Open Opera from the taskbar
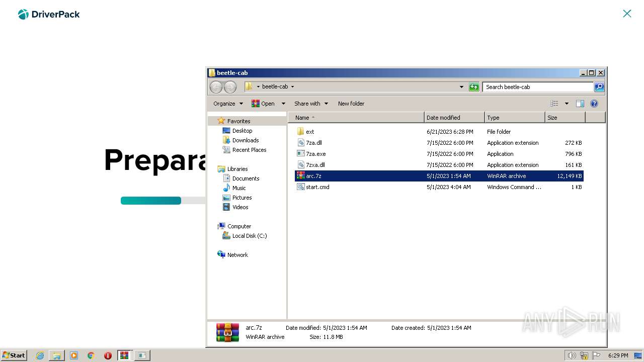 pyautogui.click(x=108, y=355)
